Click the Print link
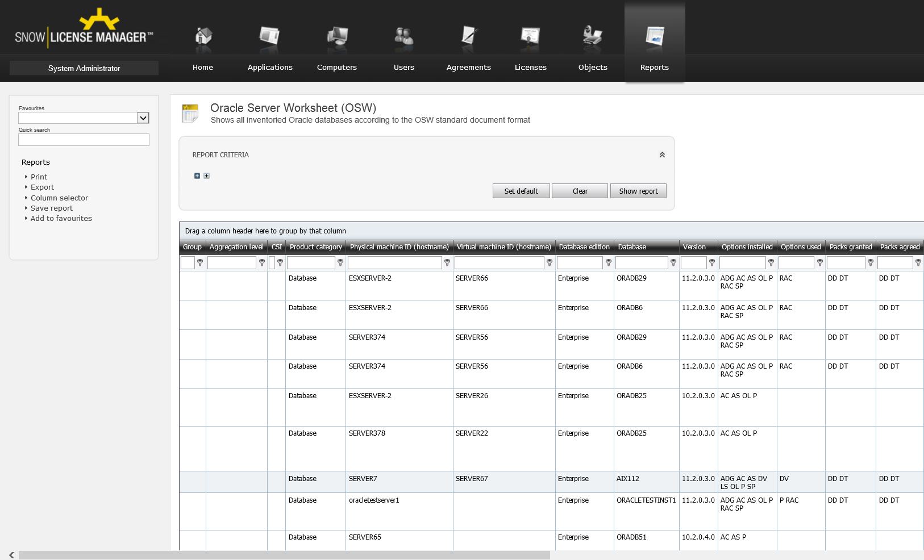 (39, 177)
